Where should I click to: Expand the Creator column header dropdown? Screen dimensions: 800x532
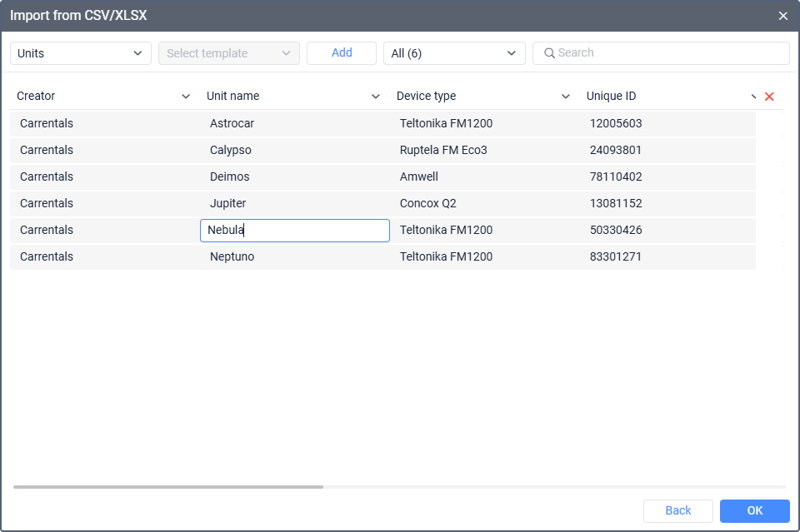tap(186, 97)
